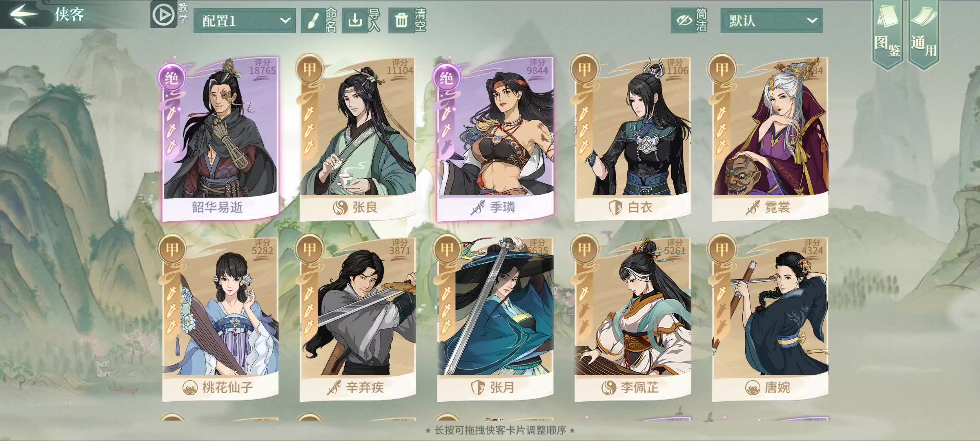980x441 pixels.
Task: Select the 霓裳 hero card
Action: click(x=770, y=139)
